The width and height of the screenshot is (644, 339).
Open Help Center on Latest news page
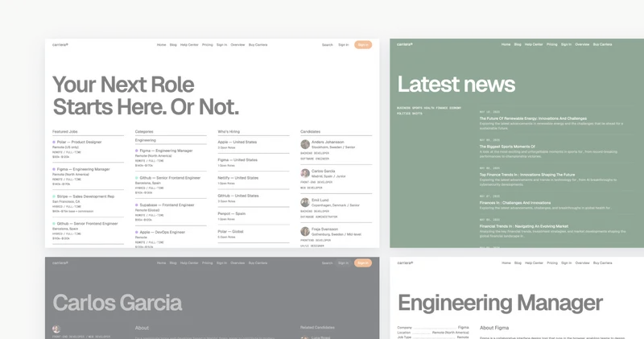pyautogui.click(x=534, y=44)
